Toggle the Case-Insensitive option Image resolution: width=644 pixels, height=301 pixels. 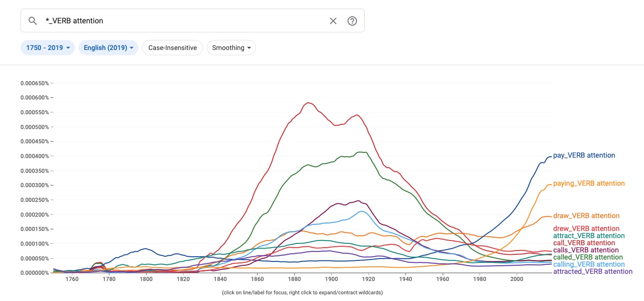click(x=172, y=48)
